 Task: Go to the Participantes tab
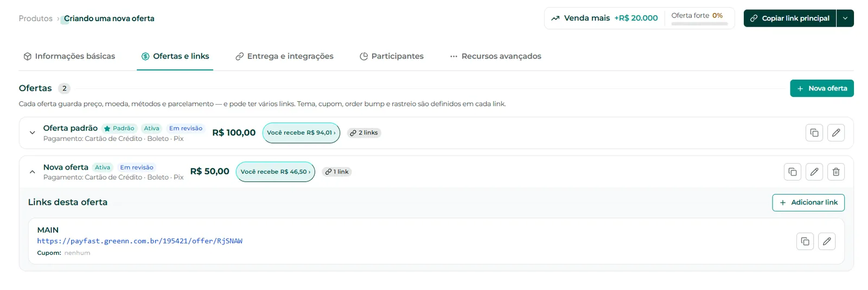pos(392,56)
